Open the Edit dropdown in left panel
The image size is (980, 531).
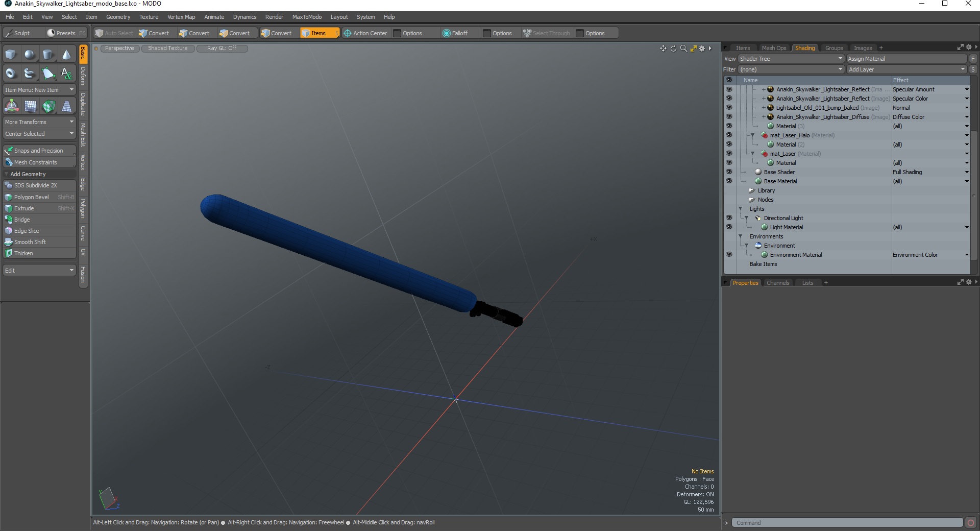(x=39, y=270)
